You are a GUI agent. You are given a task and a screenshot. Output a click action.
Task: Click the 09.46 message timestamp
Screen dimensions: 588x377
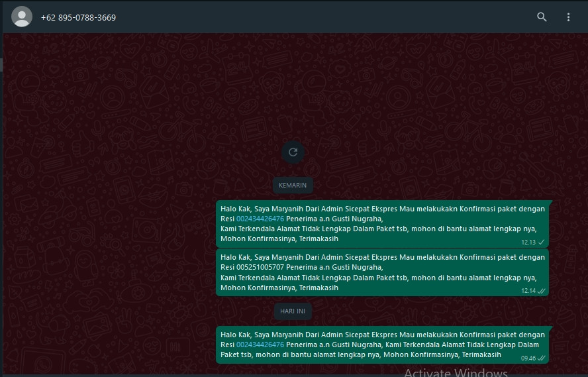click(x=528, y=358)
